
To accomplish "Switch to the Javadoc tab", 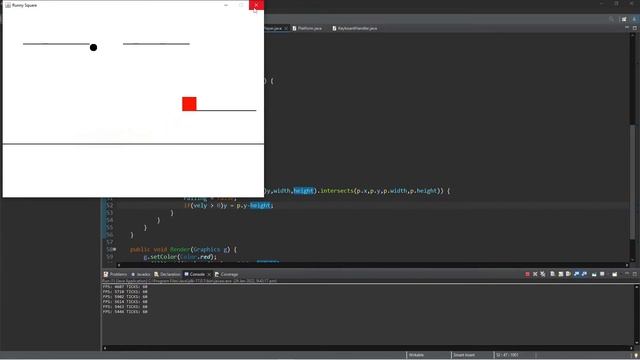I will (141, 274).
